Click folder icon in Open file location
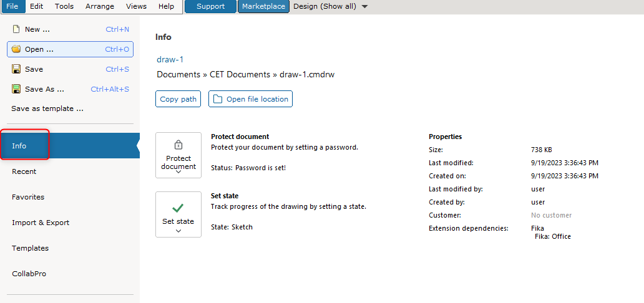Image resolution: width=644 pixels, height=303 pixels. pyautogui.click(x=217, y=99)
